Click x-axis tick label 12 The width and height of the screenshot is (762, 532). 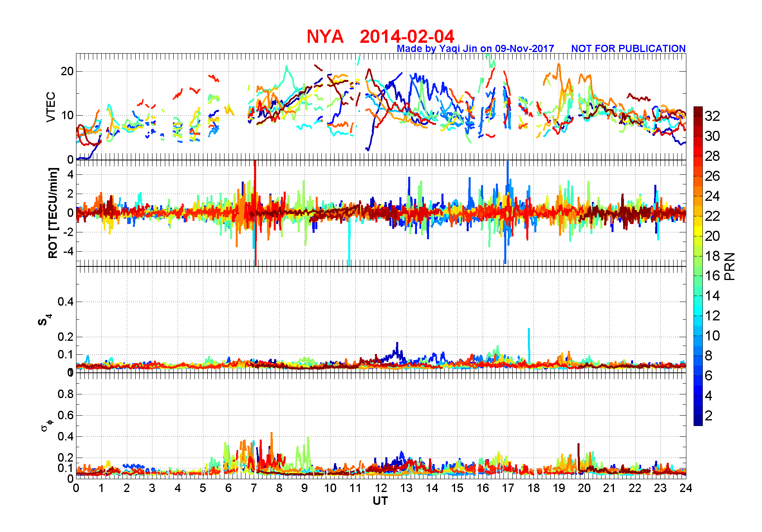point(381,488)
